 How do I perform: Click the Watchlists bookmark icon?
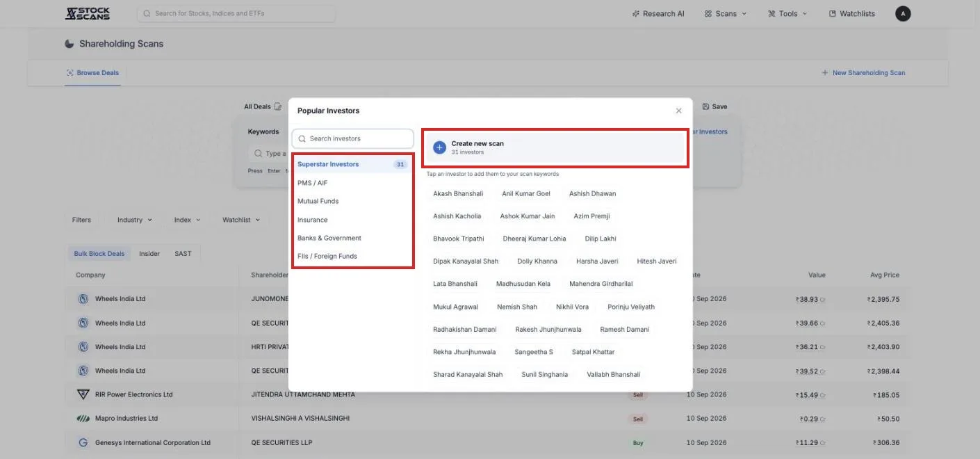click(833, 13)
